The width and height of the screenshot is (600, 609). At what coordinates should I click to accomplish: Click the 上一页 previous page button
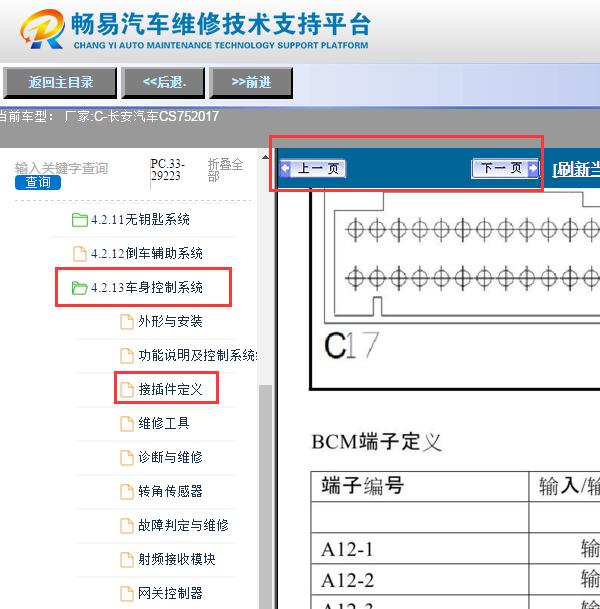coord(312,169)
